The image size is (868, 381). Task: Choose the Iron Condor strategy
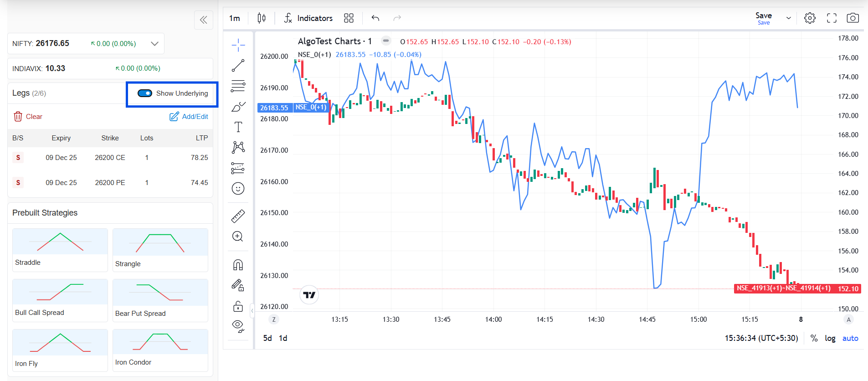click(160, 350)
